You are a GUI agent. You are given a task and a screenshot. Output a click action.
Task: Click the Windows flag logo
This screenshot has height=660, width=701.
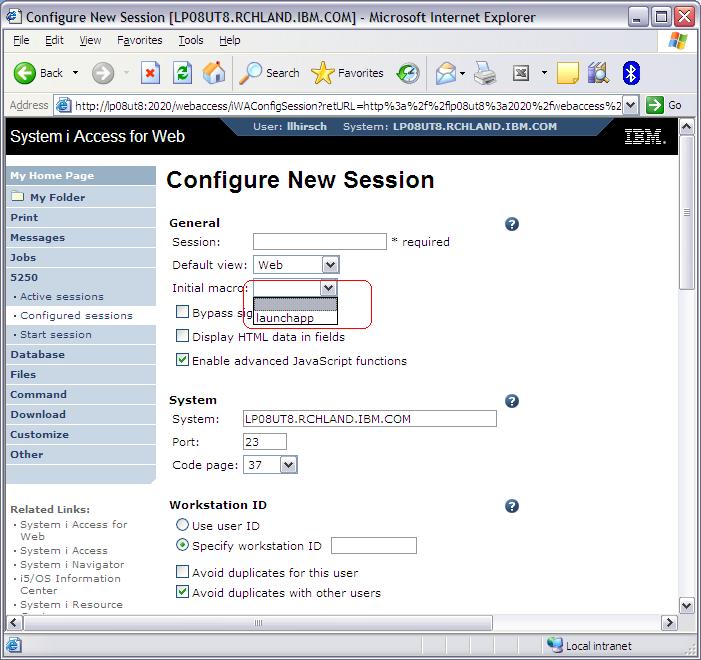(678, 41)
